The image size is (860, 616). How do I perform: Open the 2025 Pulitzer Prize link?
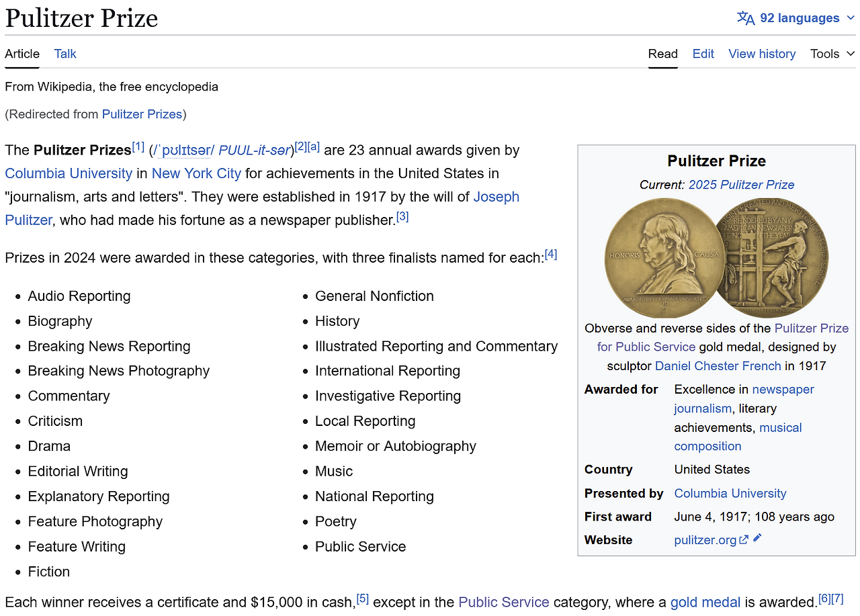tap(742, 185)
